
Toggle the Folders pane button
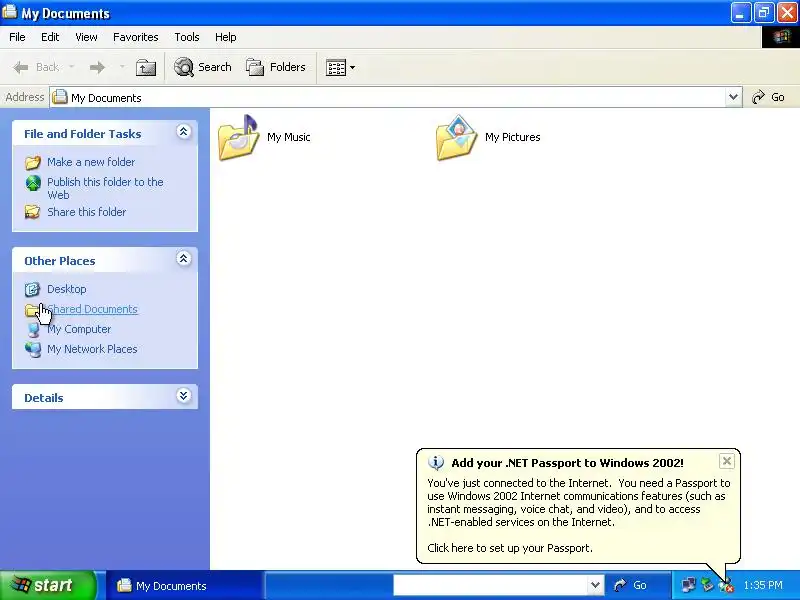276,67
